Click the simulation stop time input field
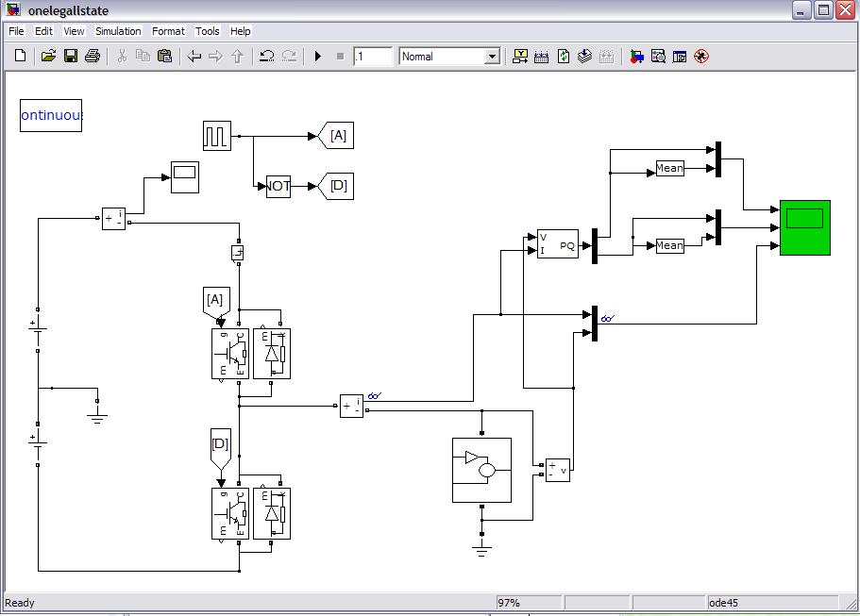 373,57
